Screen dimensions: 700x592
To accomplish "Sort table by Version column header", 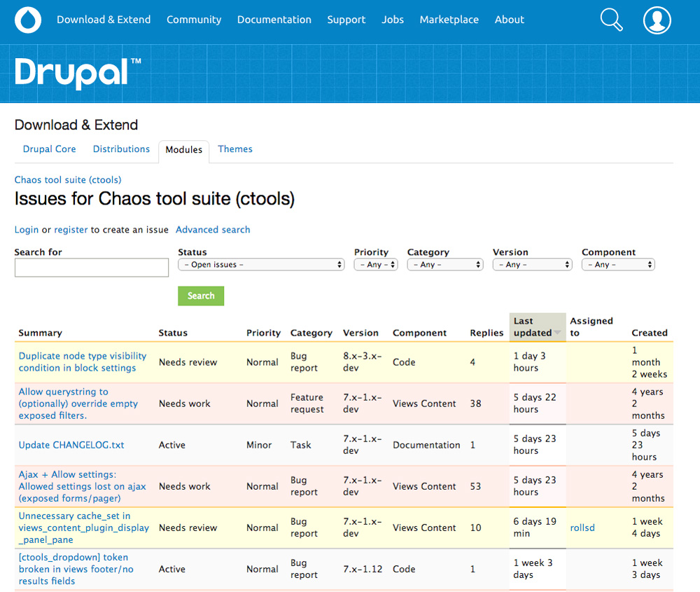I will click(360, 333).
